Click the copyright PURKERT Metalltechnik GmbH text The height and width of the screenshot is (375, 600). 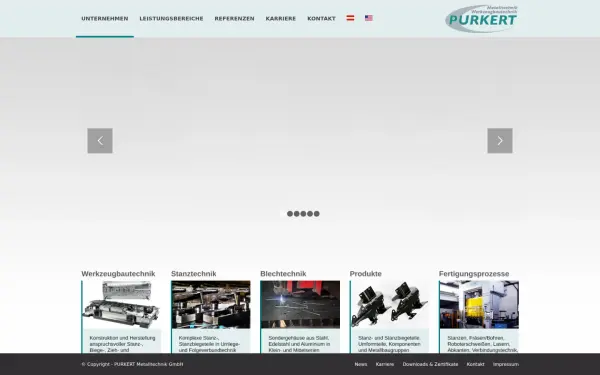[x=132, y=364]
